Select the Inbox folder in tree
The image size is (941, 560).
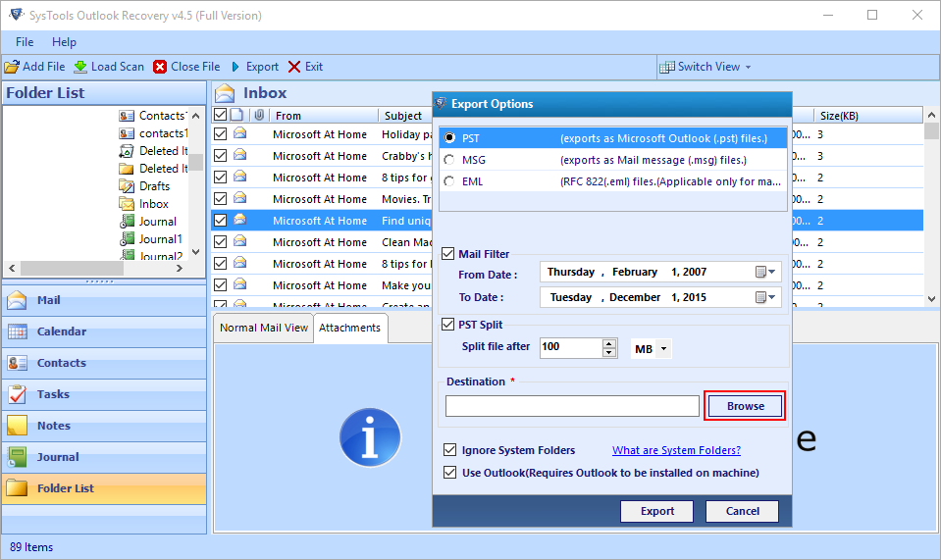(x=154, y=204)
